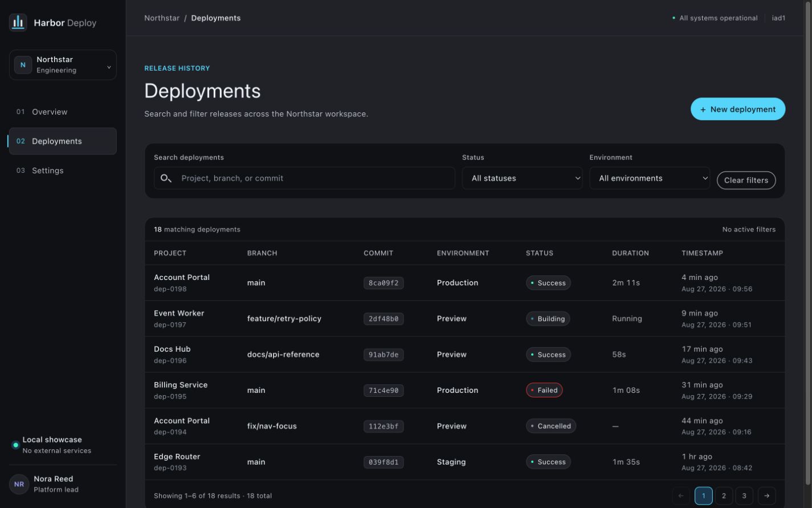Click commit hash 2df48b0
This screenshot has height=508, width=812.
click(x=383, y=319)
